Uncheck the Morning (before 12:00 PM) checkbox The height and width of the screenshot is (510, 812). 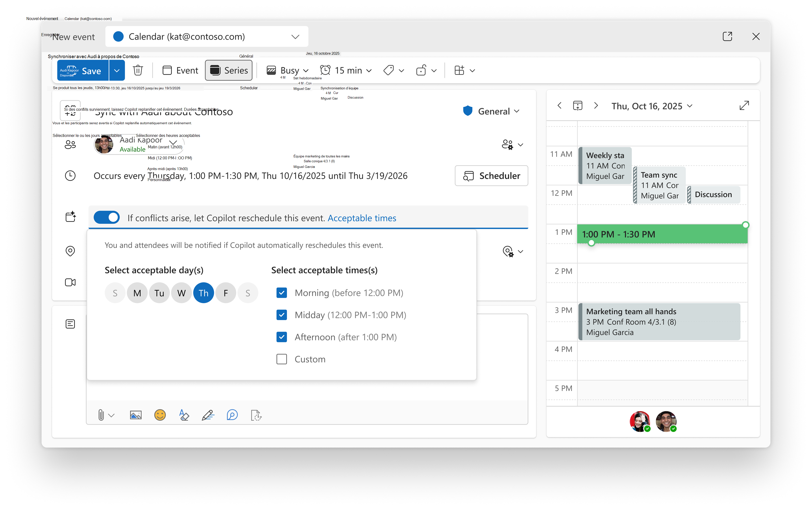tap(282, 293)
